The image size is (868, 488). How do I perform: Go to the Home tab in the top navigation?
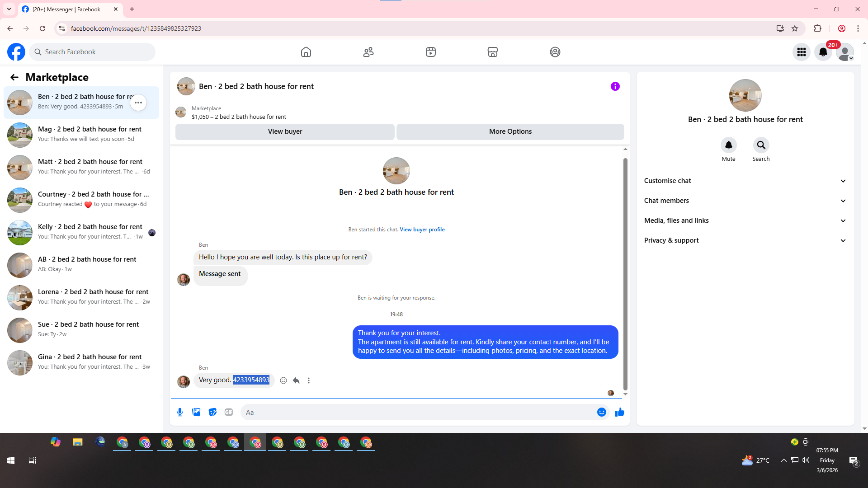(306, 52)
